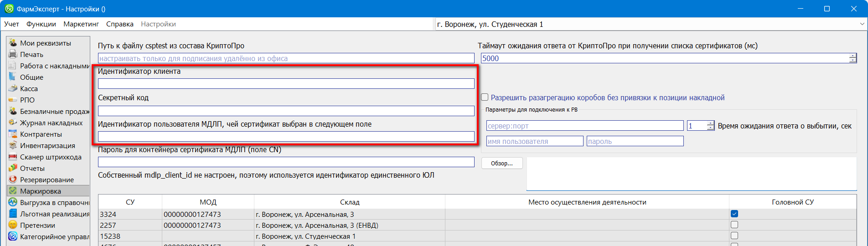
Task: Focus the сервер:порт input field
Action: click(584, 126)
